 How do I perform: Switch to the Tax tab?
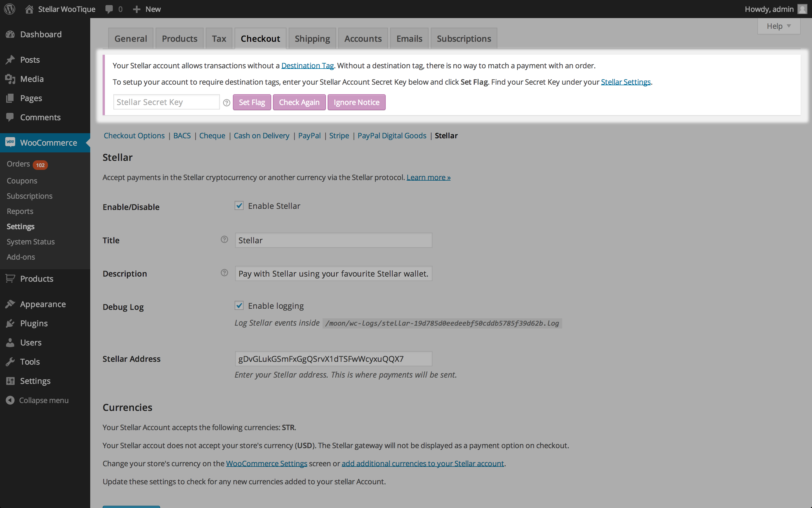[x=219, y=39]
